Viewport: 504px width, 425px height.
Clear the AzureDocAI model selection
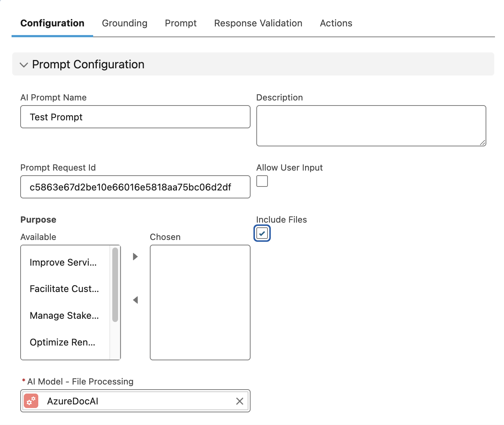click(239, 401)
